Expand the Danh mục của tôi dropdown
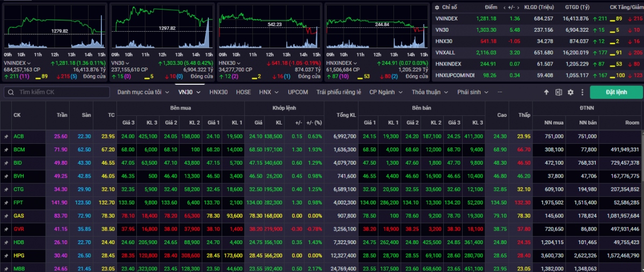Screen dimensions: 644x272 [143, 92]
